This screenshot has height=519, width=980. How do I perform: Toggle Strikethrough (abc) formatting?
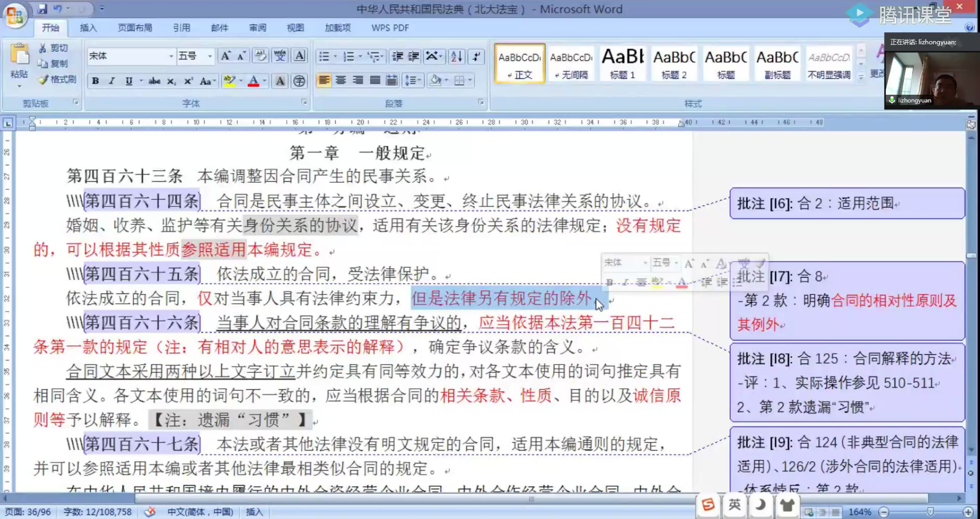point(154,81)
